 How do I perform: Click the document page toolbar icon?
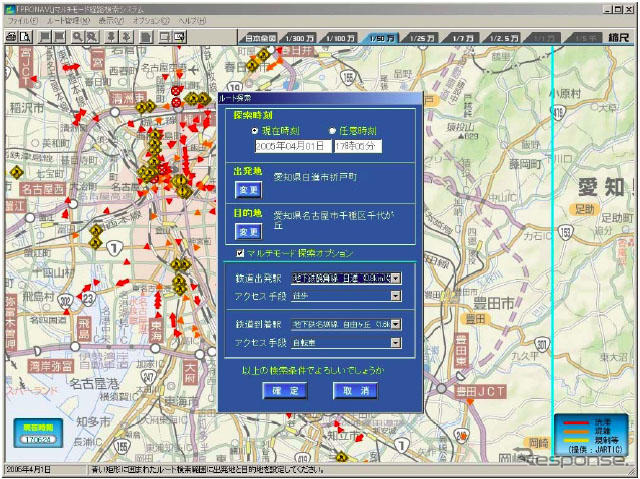click(144, 36)
